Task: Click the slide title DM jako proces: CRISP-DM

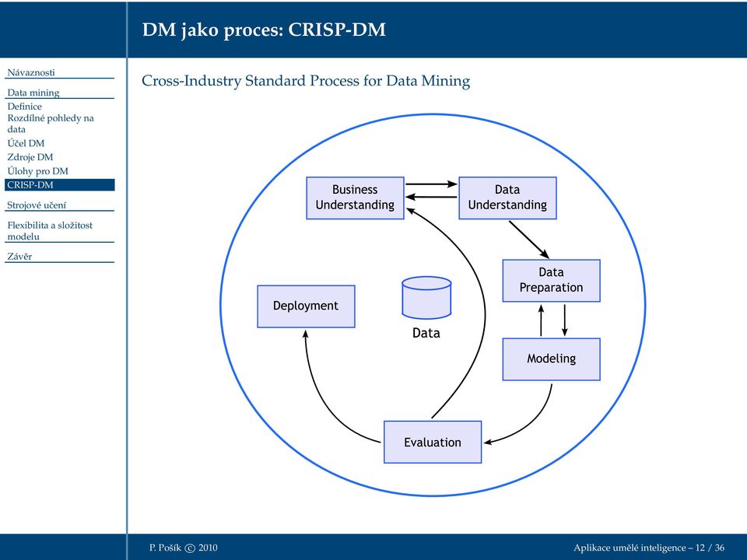Action: [x=264, y=30]
